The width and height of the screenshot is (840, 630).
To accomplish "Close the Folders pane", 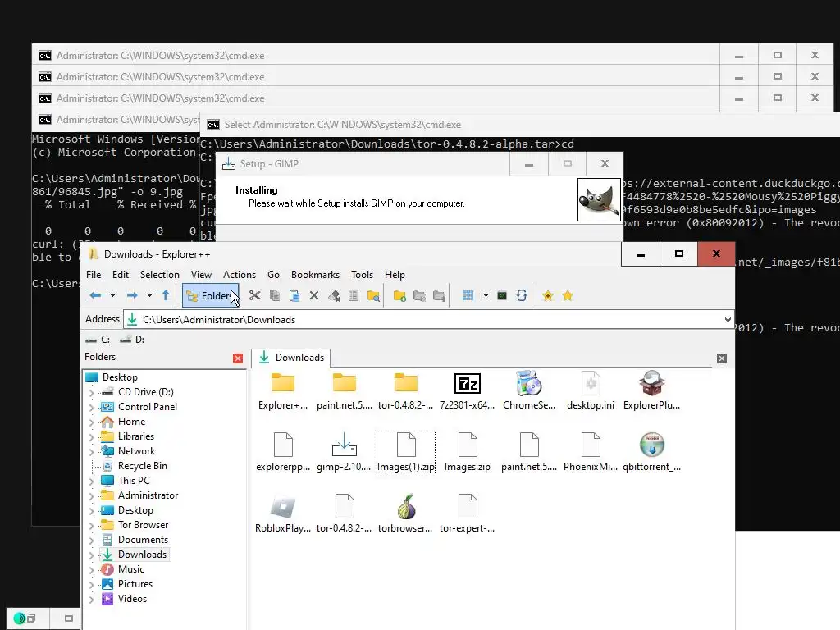I will [x=238, y=358].
